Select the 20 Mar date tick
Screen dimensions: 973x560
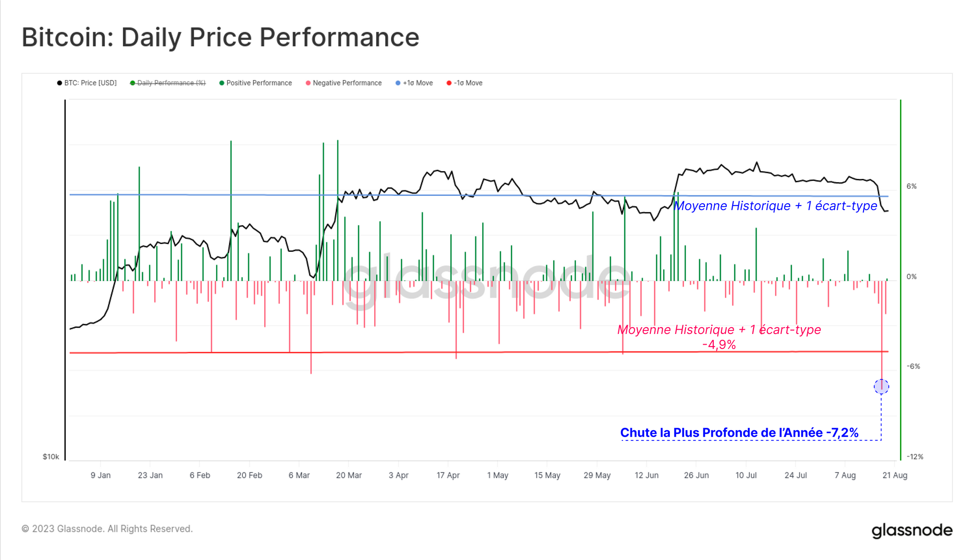[349, 475]
